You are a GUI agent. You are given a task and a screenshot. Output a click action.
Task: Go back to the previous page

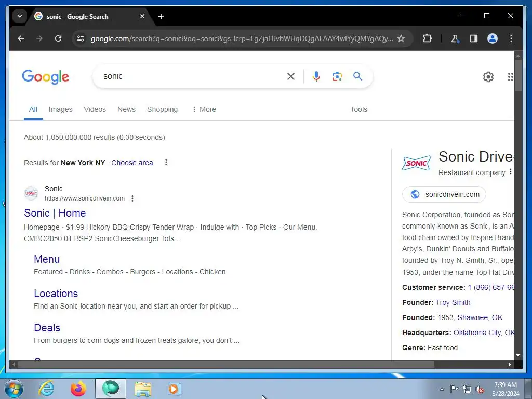point(21,38)
